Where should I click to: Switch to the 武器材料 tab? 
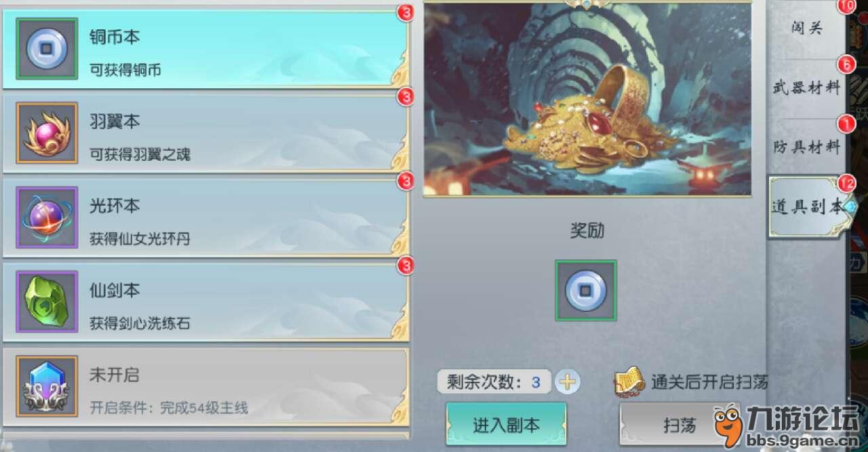click(807, 88)
